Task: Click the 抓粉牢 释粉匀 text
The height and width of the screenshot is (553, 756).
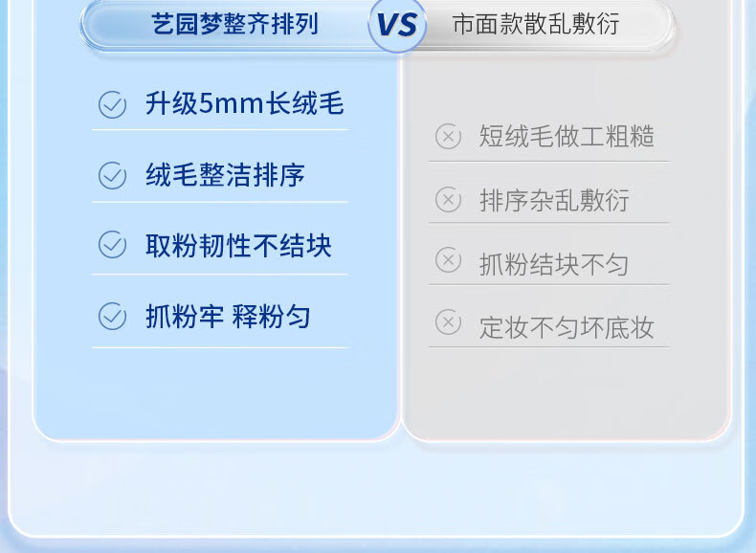Action: tap(228, 317)
